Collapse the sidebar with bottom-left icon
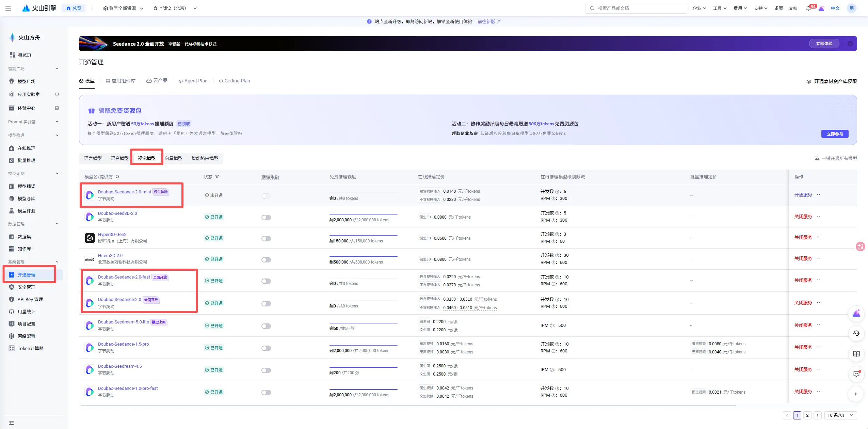 [x=12, y=423]
